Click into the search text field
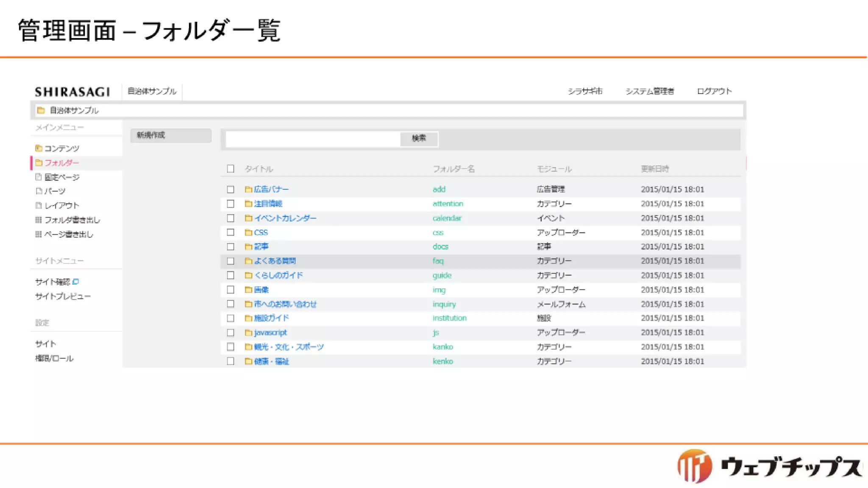The image size is (868, 488). tap(313, 139)
